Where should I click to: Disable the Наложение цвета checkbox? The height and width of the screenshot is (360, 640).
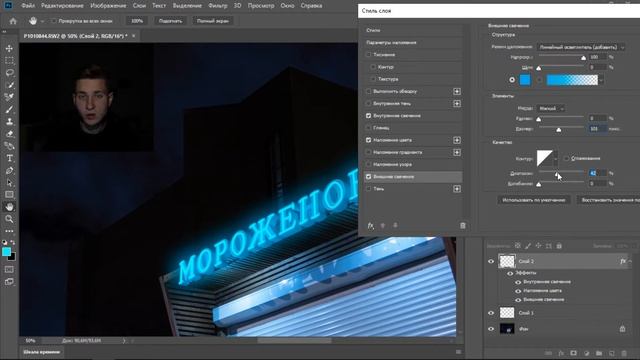[369, 140]
